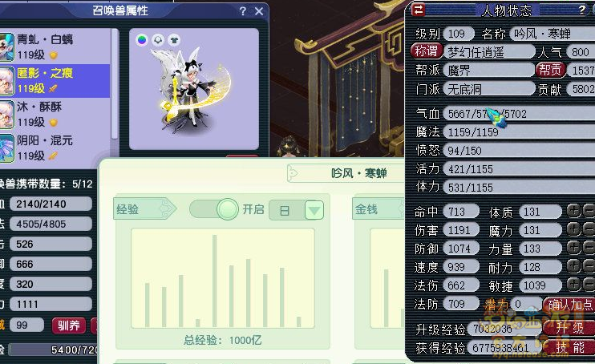This screenshot has width=595, height=364.
Task: Select the 金钱 chart tab
Action: coord(378,208)
